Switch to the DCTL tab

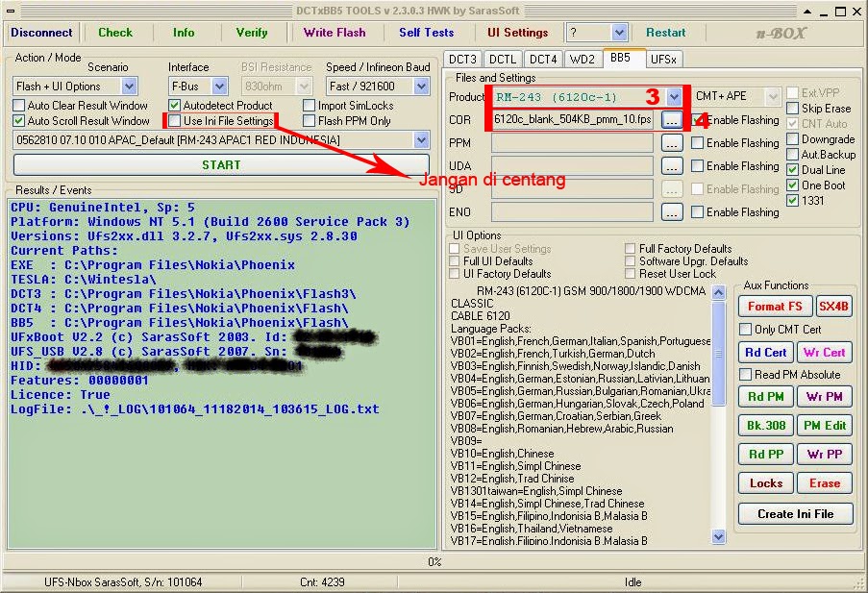[503, 60]
